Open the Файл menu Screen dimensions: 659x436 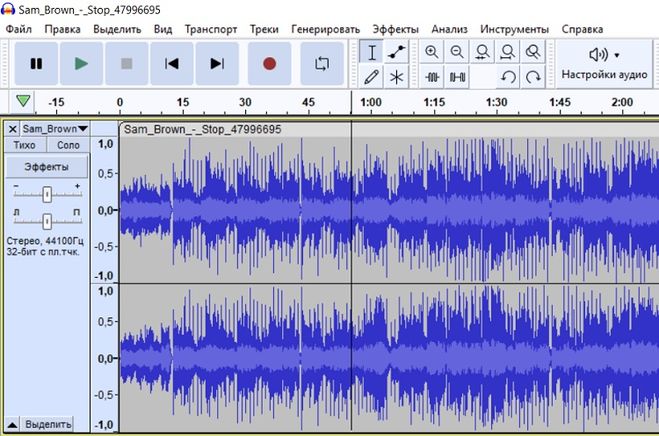[x=19, y=29]
